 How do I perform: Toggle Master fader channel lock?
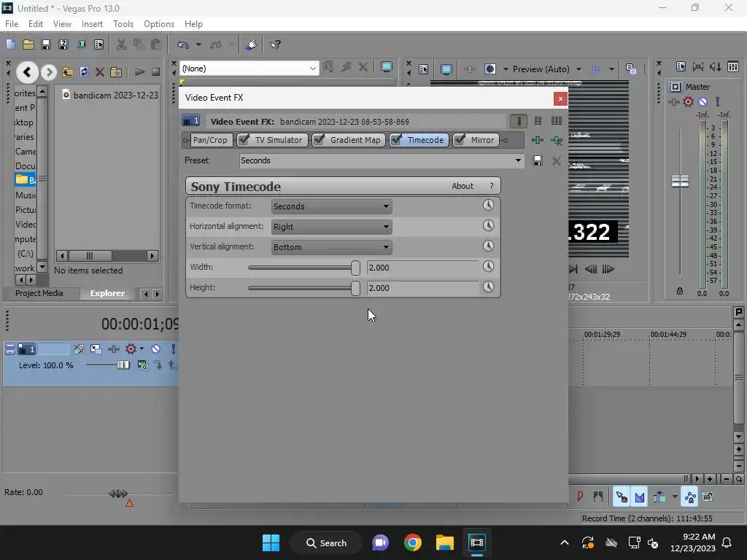coord(680,291)
